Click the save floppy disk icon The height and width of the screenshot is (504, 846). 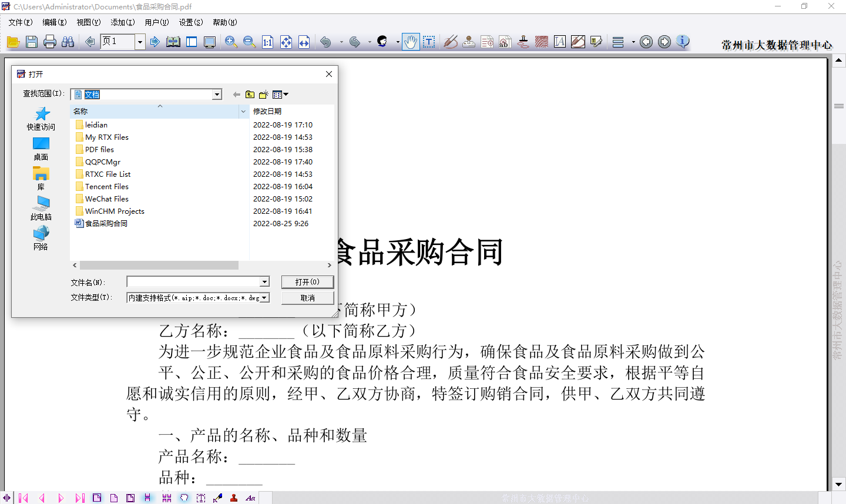(x=32, y=42)
